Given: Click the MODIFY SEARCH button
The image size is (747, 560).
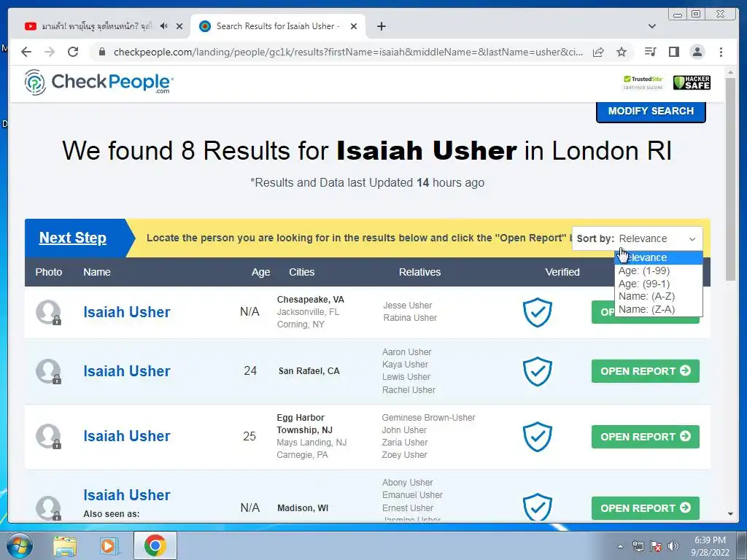Looking at the screenshot, I should click(x=651, y=112).
